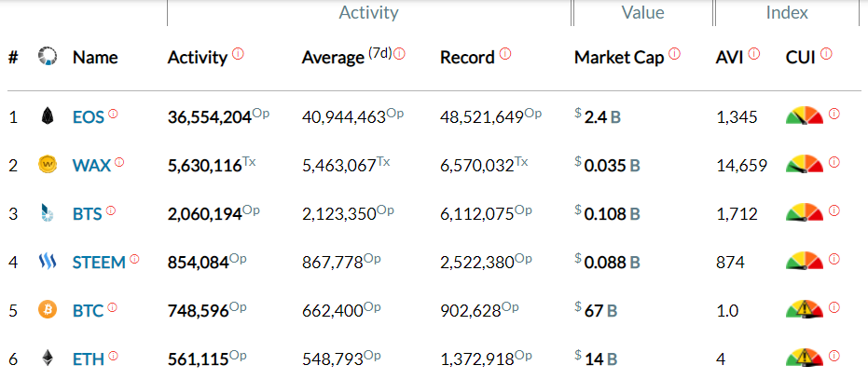868x379 pixels.
Task: Click the WAX coin logo icon
Action: [x=48, y=165]
